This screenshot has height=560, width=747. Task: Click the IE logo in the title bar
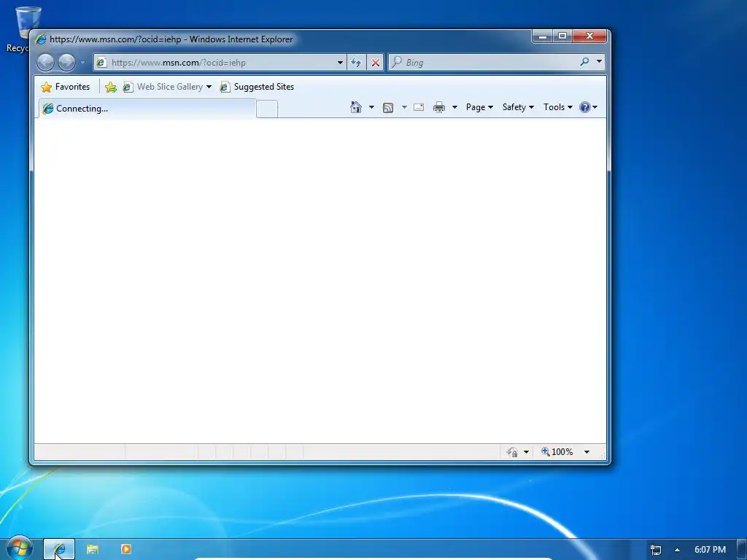pos(41,39)
